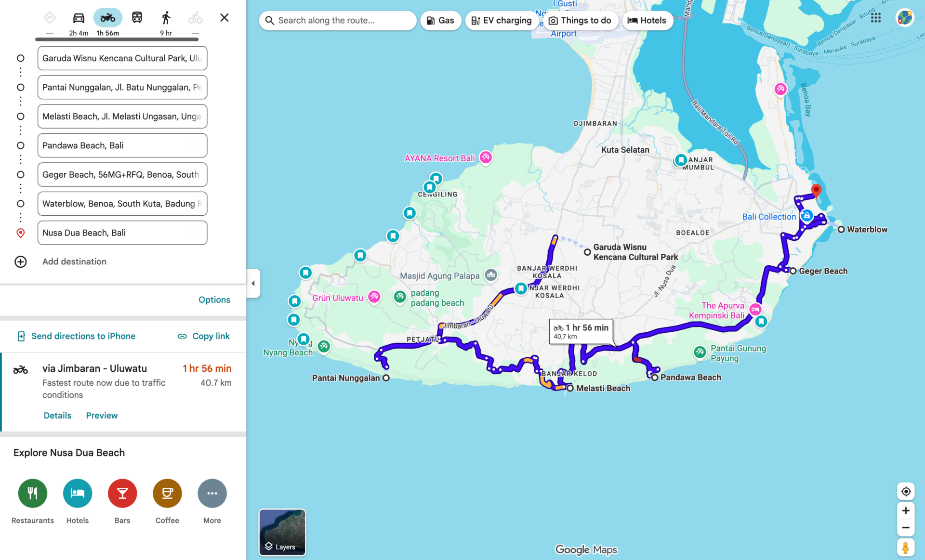This screenshot has height=560, width=925.
Task: Click the Add destination plus icon
Action: [x=21, y=261]
